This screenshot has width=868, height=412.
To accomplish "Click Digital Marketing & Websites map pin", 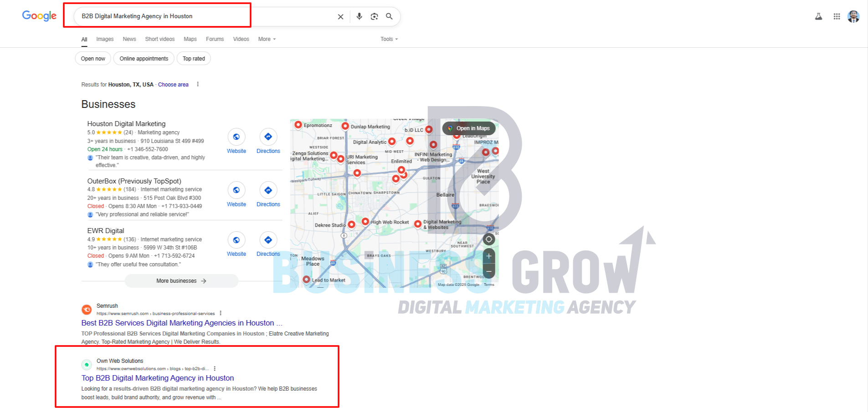I will [x=418, y=224].
